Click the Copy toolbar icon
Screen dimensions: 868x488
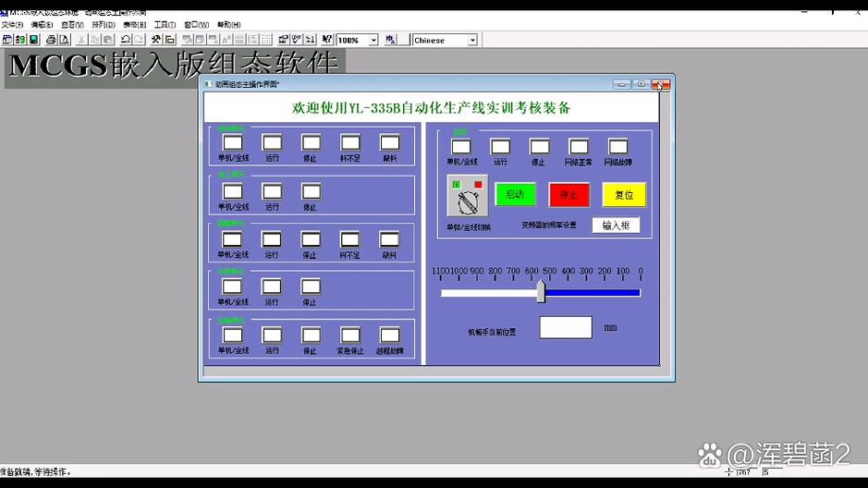coord(94,40)
